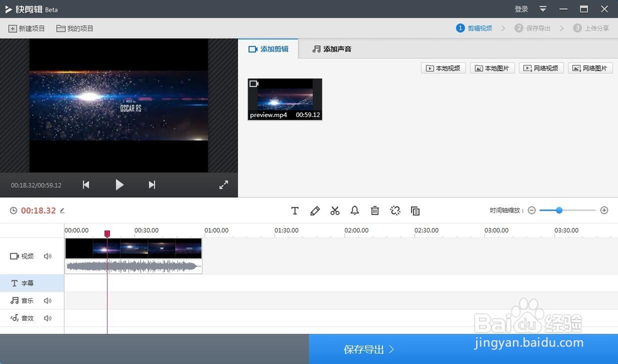Jump to previous frame button
Image resolution: width=618 pixels, height=364 pixels.
point(86,185)
